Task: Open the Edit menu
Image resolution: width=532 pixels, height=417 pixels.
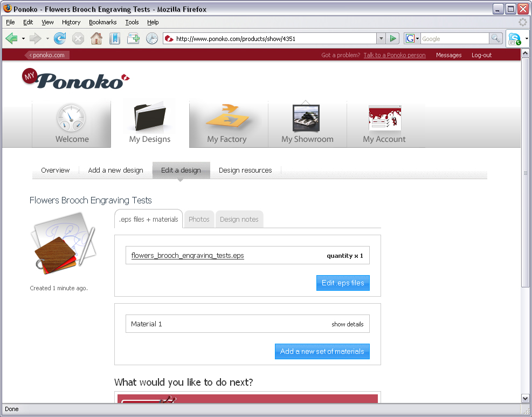Action: coord(28,22)
